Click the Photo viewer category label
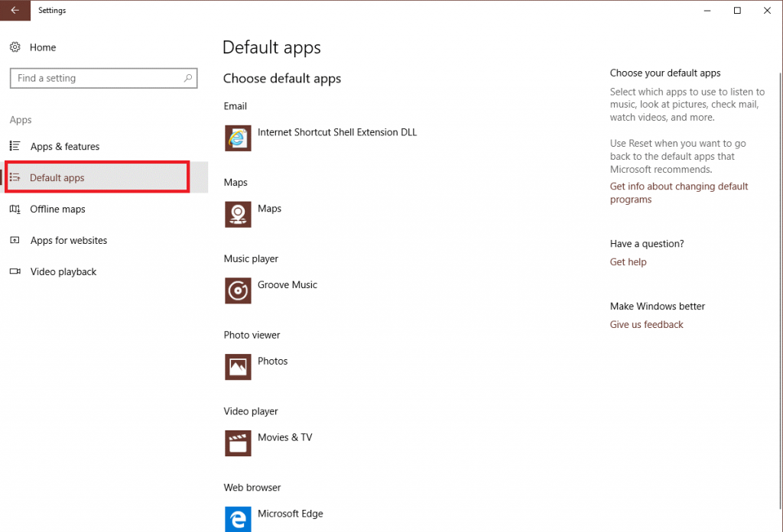 (252, 335)
